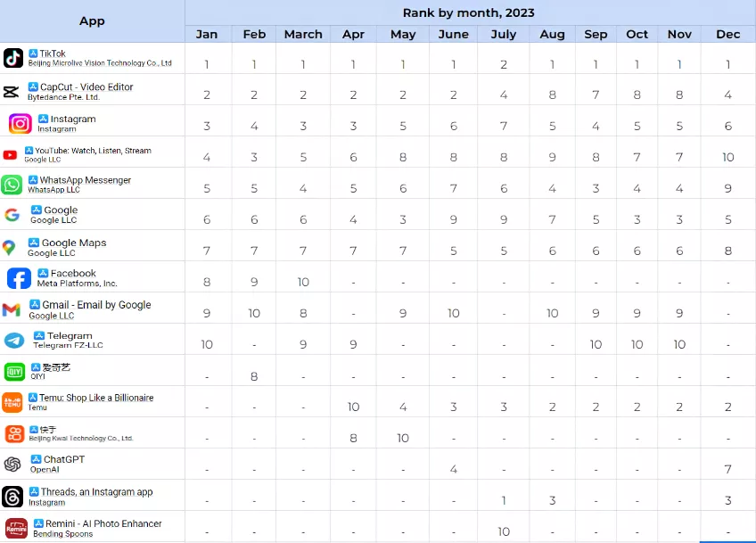Viewport: 756px width, 543px height.
Task: Open Temu: Shop Like a Billionaire link
Action: 96,398
